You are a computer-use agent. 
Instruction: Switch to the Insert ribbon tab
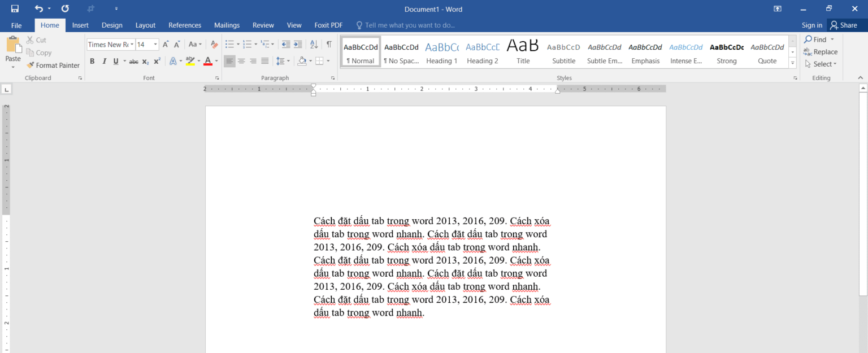coord(80,25)
